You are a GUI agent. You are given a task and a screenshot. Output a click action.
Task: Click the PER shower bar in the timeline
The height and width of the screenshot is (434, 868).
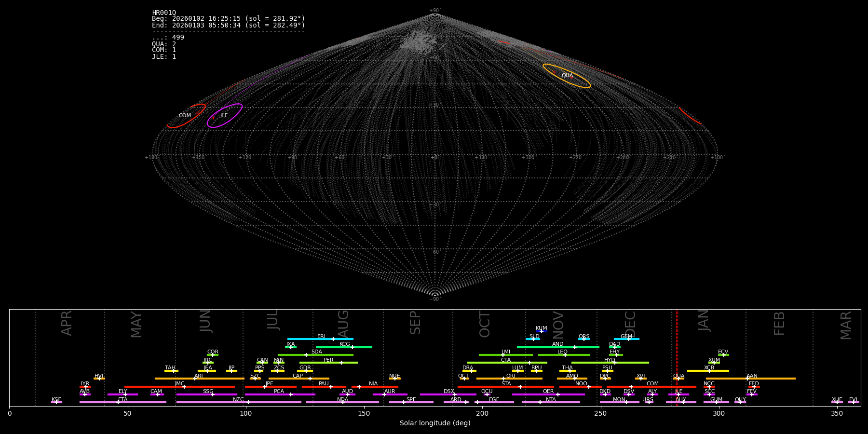coord(328,363)
